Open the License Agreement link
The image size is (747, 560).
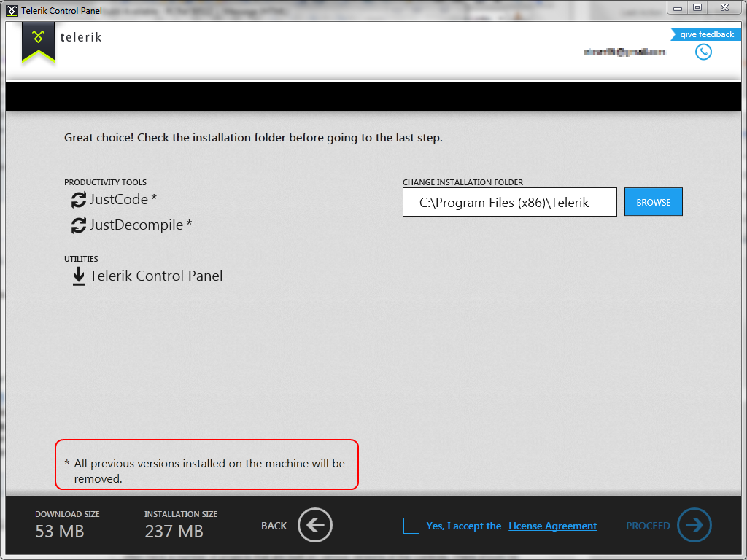[x=553, y=526]
